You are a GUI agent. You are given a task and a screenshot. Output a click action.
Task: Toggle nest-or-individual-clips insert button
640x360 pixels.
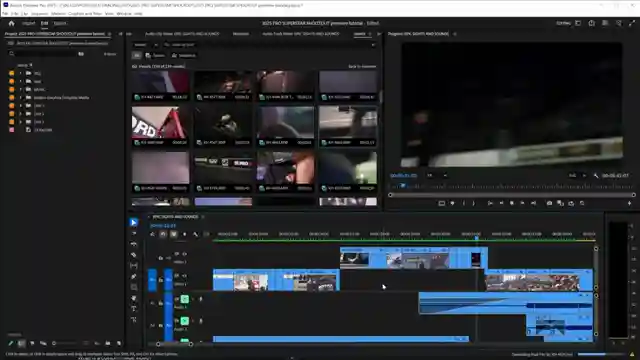(x=152, y=234)
